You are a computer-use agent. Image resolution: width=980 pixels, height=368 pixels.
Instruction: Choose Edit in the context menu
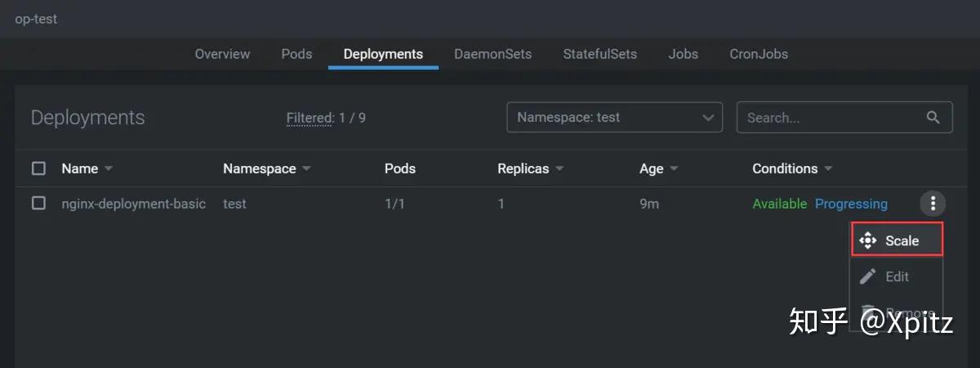(897, 276)
